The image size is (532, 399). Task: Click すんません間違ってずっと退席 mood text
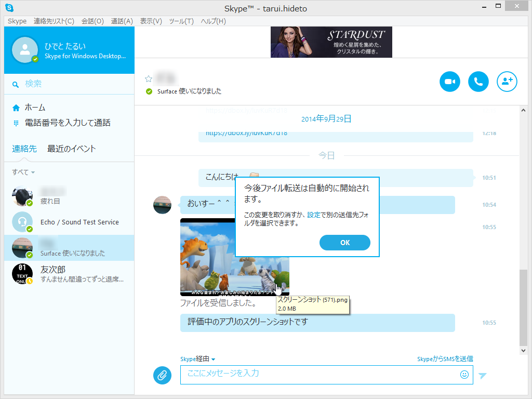click(82, 279)
